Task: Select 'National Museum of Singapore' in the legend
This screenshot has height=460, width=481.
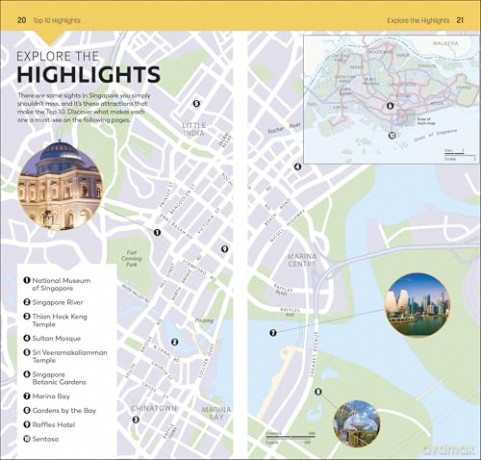Action: click(x=57, y=284)
